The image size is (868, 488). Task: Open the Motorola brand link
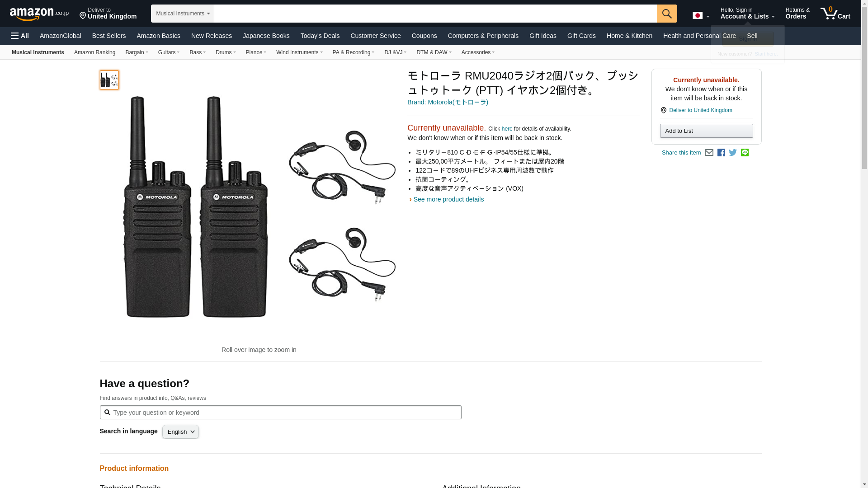tap(448, 102)
